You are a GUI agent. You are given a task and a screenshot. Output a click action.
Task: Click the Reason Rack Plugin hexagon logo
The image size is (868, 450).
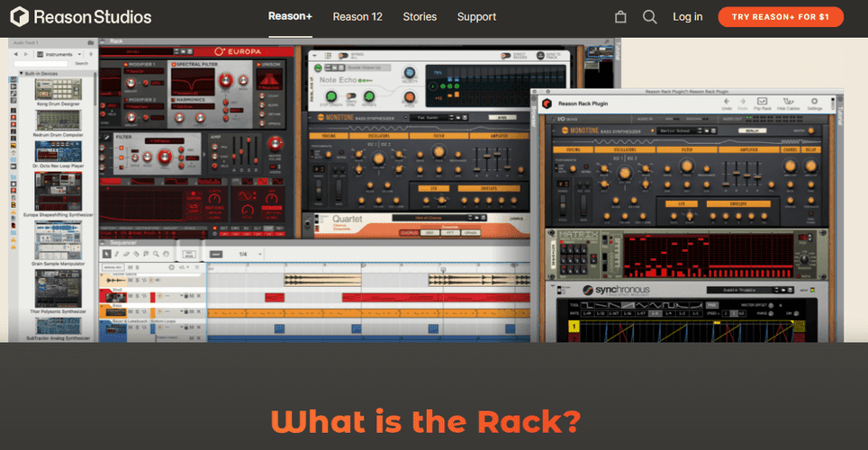547,103
